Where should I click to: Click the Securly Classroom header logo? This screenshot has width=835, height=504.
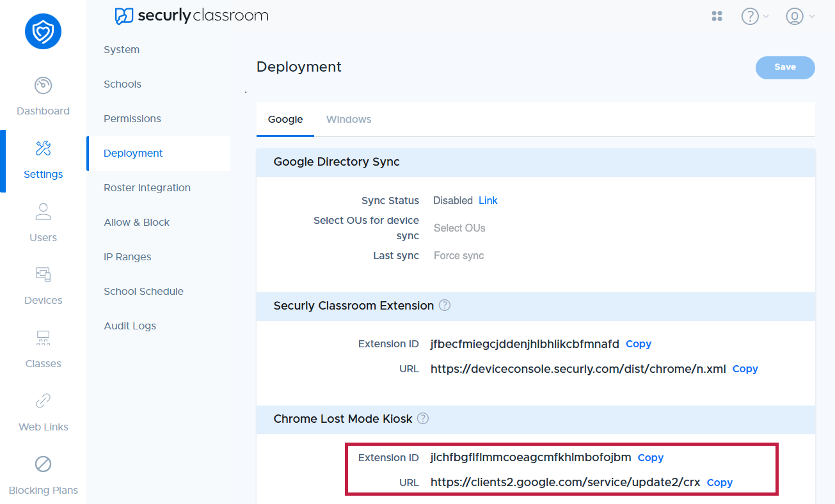192,15
